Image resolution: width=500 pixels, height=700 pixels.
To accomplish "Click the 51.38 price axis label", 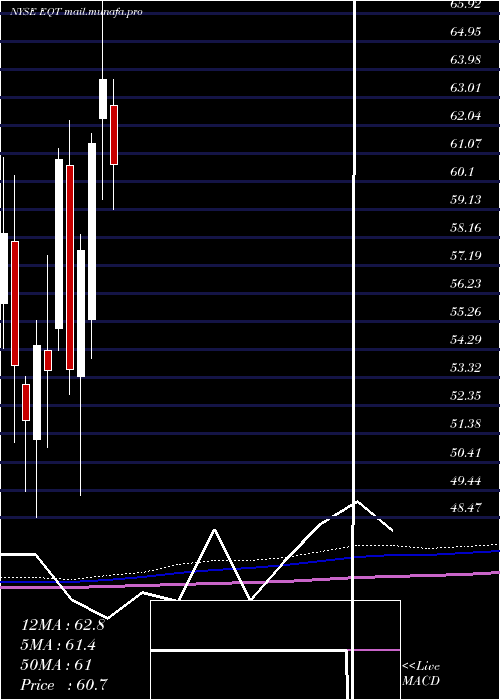I will tap(466, 424).
